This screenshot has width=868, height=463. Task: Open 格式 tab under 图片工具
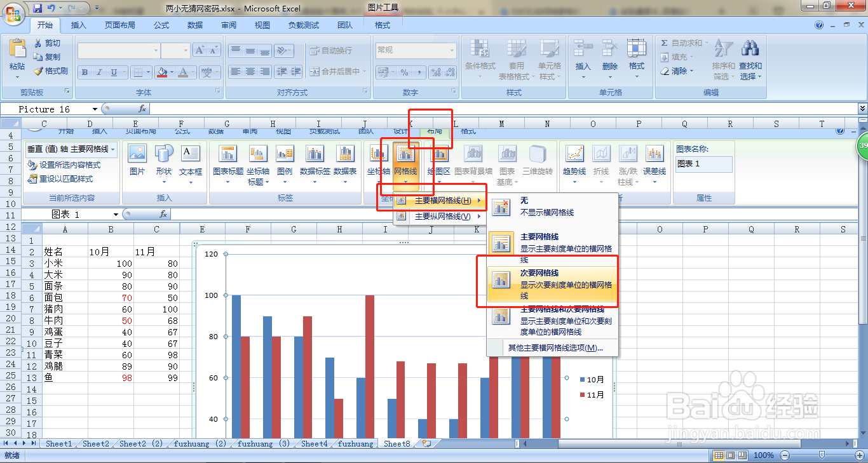(x=383, y=25)
